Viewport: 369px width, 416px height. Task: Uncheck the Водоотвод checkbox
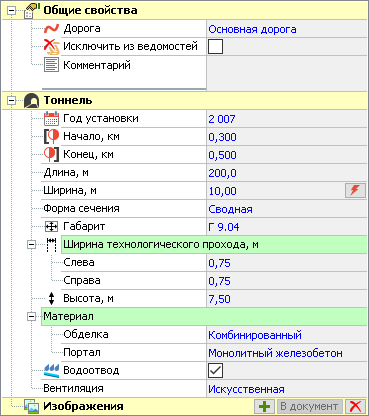215,370
